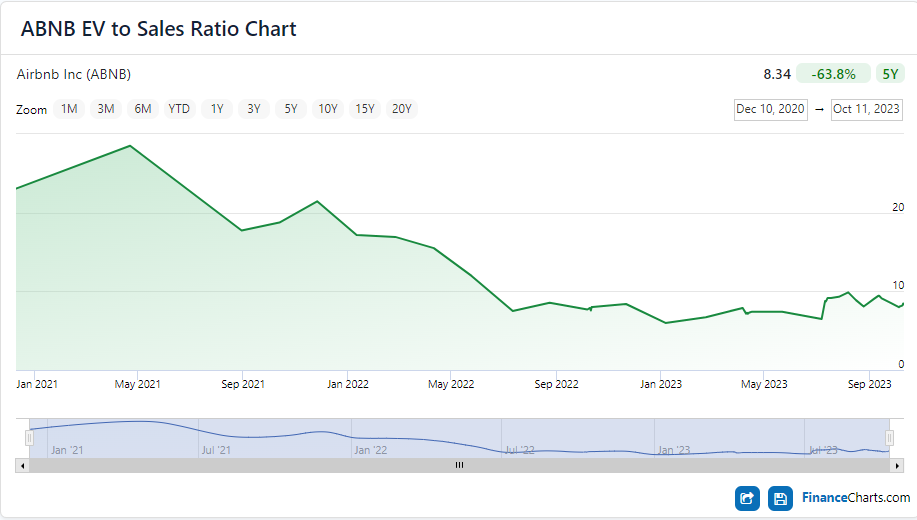
Task: Click the Jan 2023 x-axis label
Action: click(x=661, y=384)
